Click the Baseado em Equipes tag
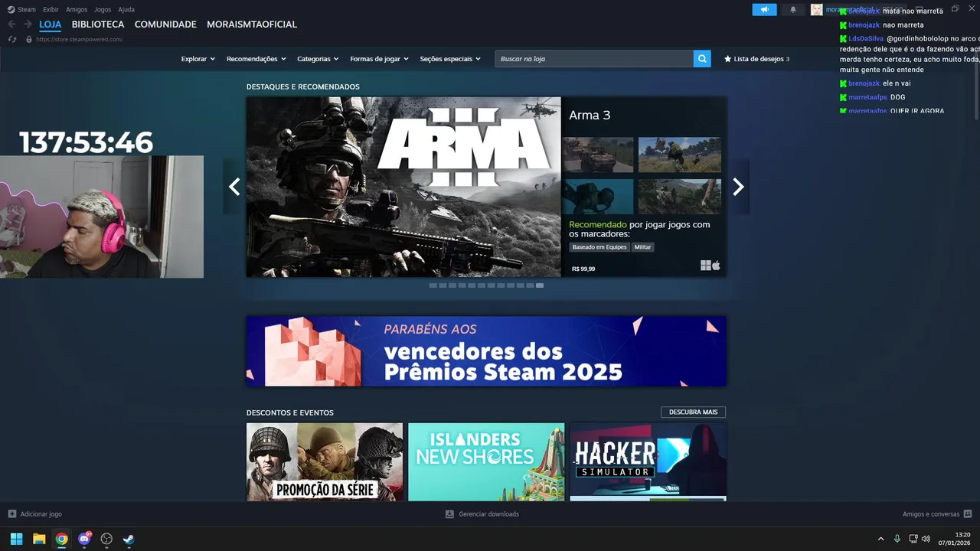 point(599,247)
